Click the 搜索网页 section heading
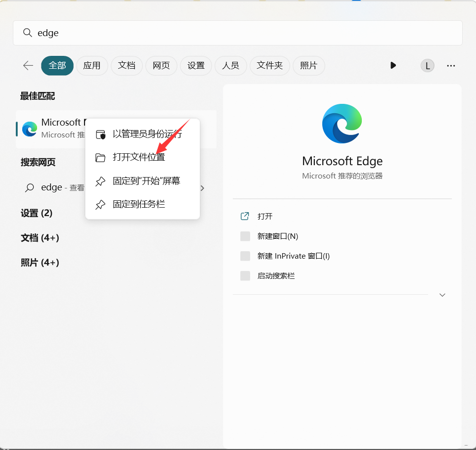 click(x=38, y=162)
